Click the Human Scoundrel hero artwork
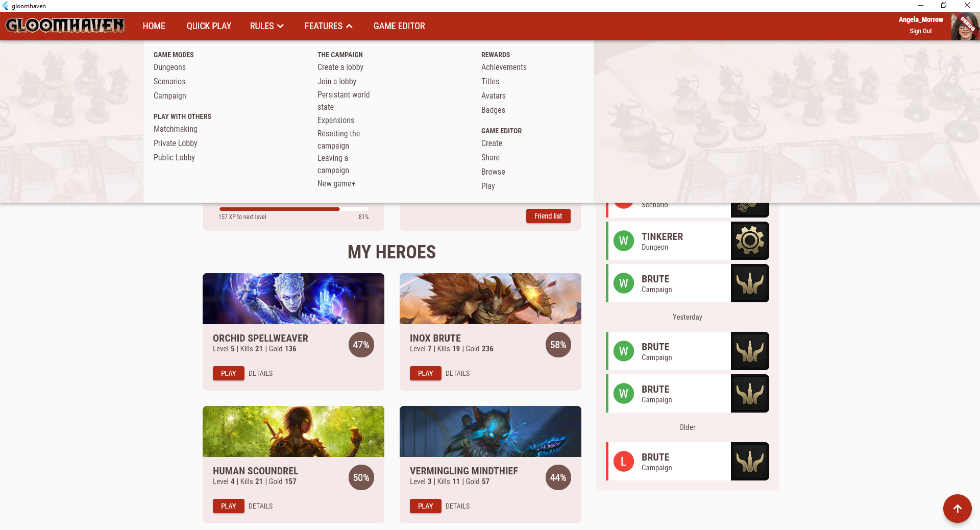Viewport: 980px width, 530px height. point(293,431)
